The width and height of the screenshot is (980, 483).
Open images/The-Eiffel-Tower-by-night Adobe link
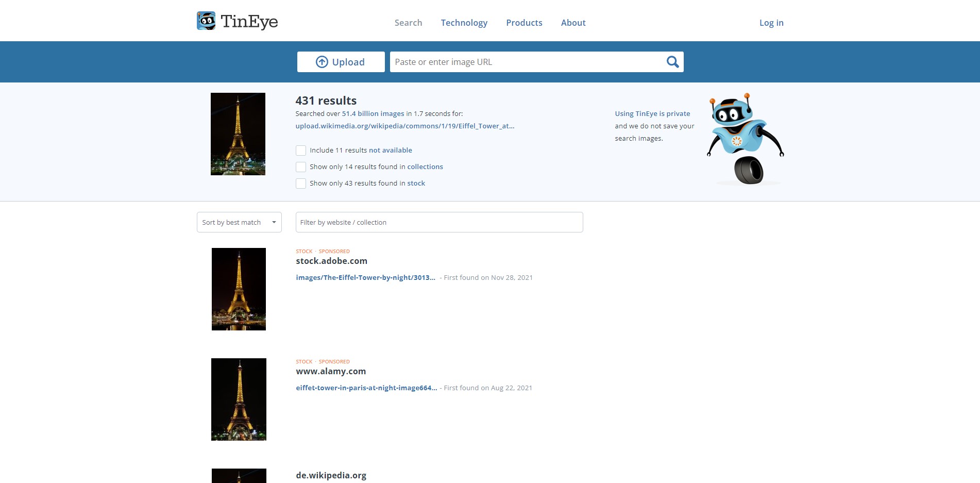coord(365,277)
